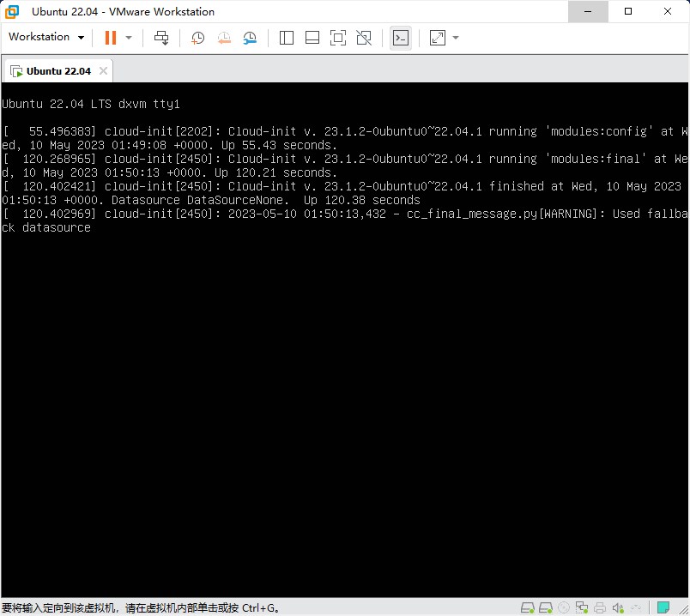Close the Ubuntu 22.04 tab

click(103, 71)
